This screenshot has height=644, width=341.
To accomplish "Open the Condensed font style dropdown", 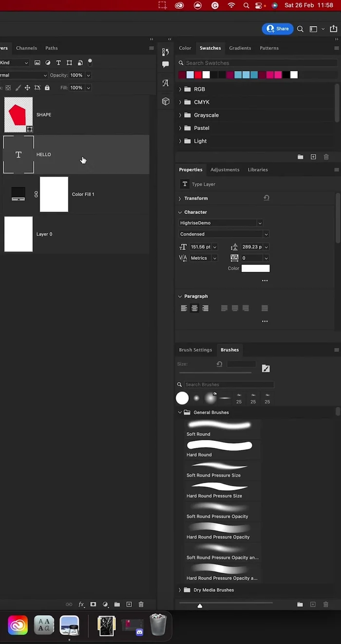I will (x=265, y=234).
